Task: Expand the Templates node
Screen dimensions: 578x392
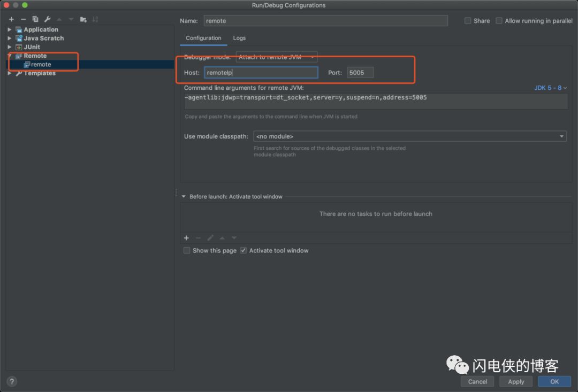Action: pyautogui.click(x=10, y=73)
